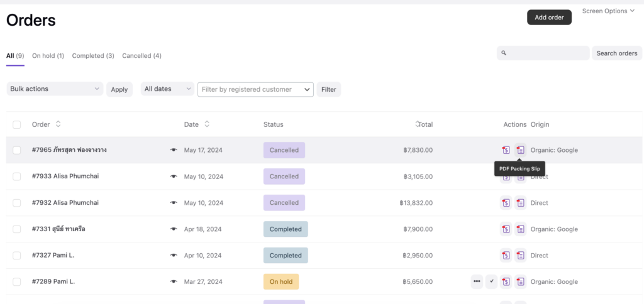Open the Filter by registered customer combo box
The width and height of the screenshot is (644, 304).
(x=255, y=90)
